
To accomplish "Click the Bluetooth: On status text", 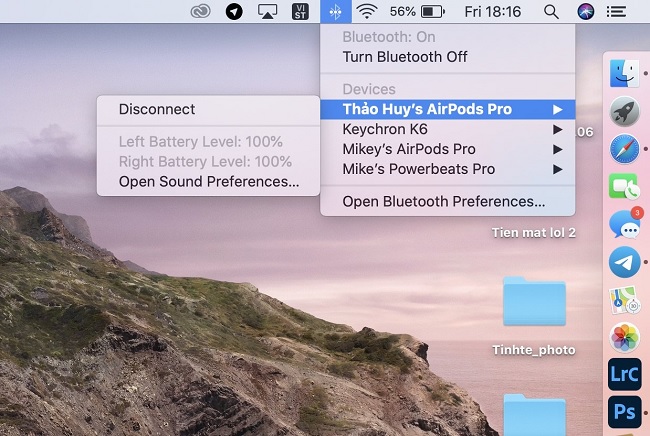I will [x=389, y=37].
